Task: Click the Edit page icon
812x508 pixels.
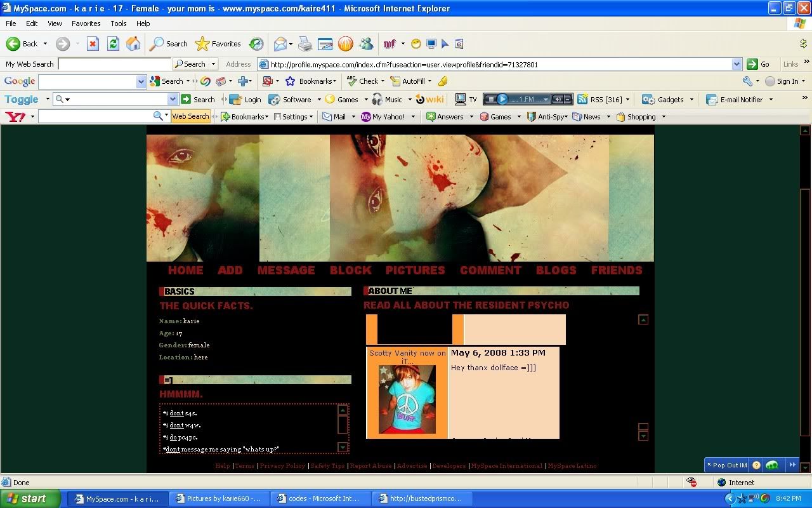Action: coord(325,44)
